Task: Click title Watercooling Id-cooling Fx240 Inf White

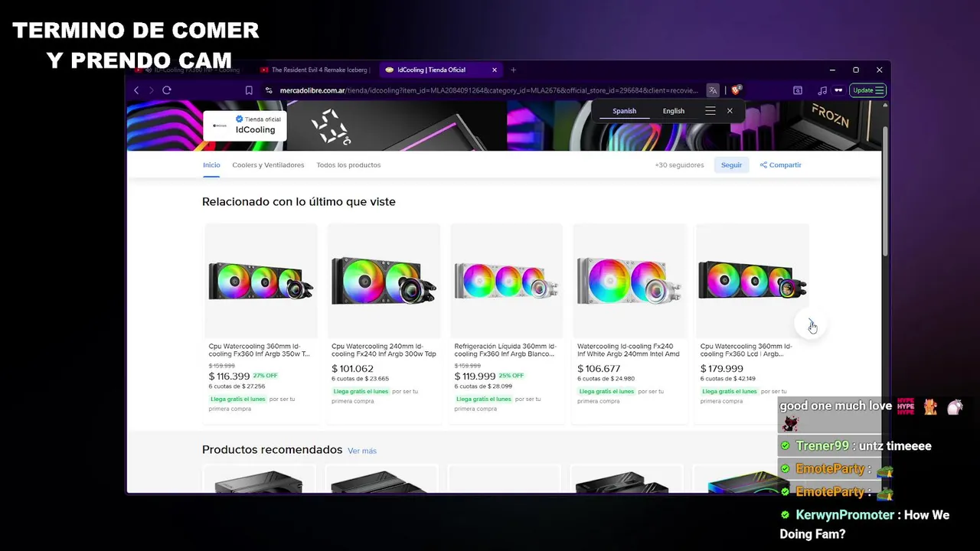Action: click(629, 350)
